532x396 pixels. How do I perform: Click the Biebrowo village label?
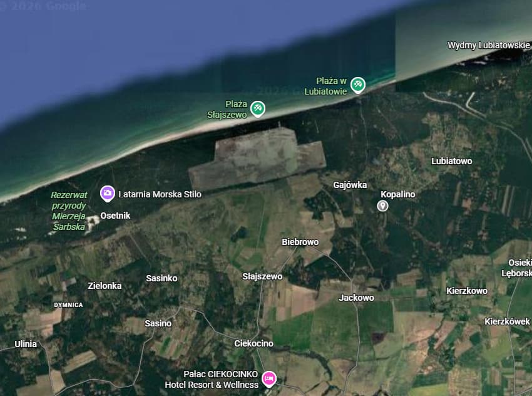[x=300, y=242]
